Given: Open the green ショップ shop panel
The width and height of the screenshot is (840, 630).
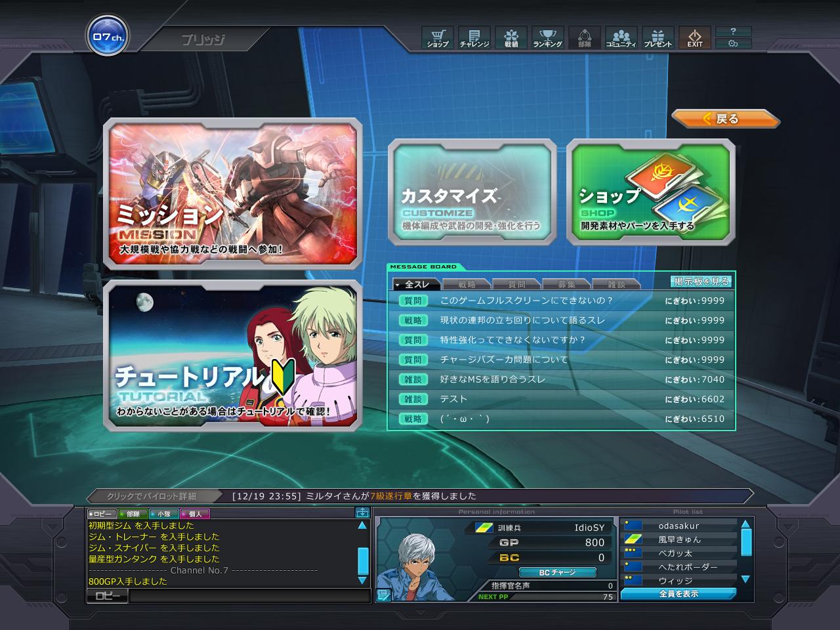Looking at the screenshot, I should [651, 192].
